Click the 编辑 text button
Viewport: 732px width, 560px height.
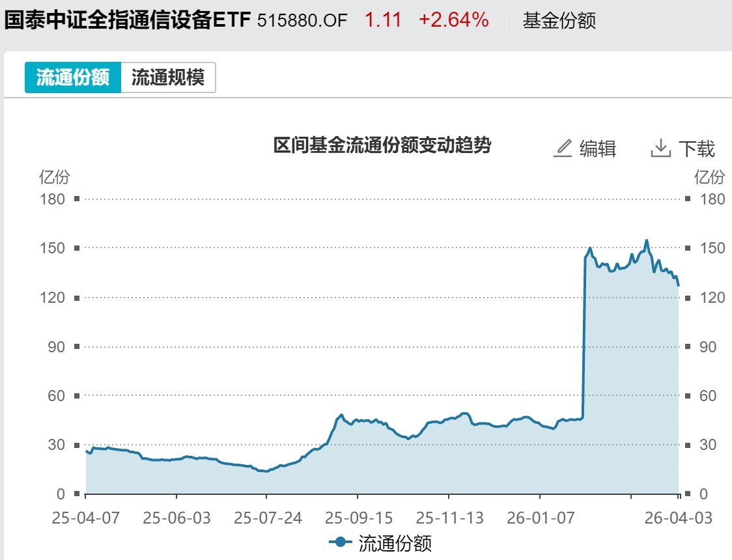tap(598, 148)
